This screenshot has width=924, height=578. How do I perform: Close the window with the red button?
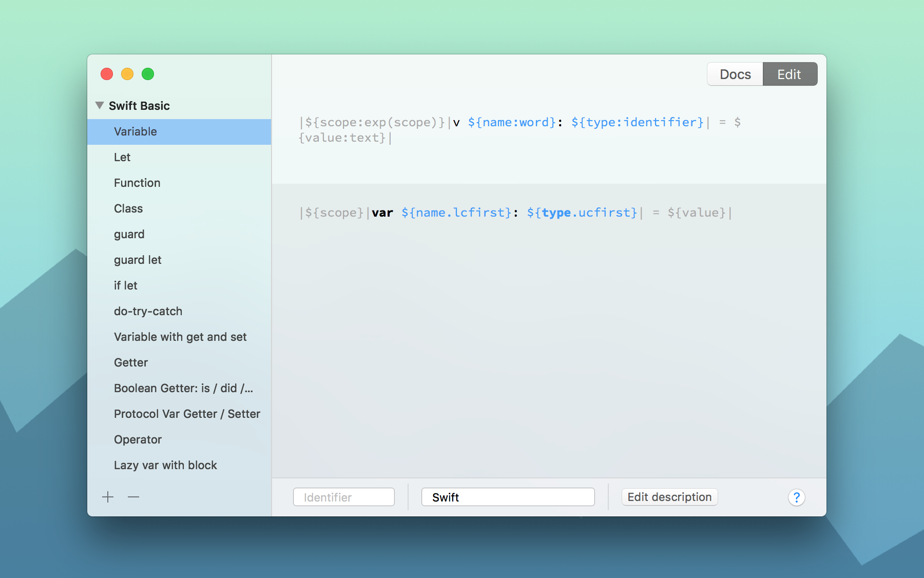107,74
